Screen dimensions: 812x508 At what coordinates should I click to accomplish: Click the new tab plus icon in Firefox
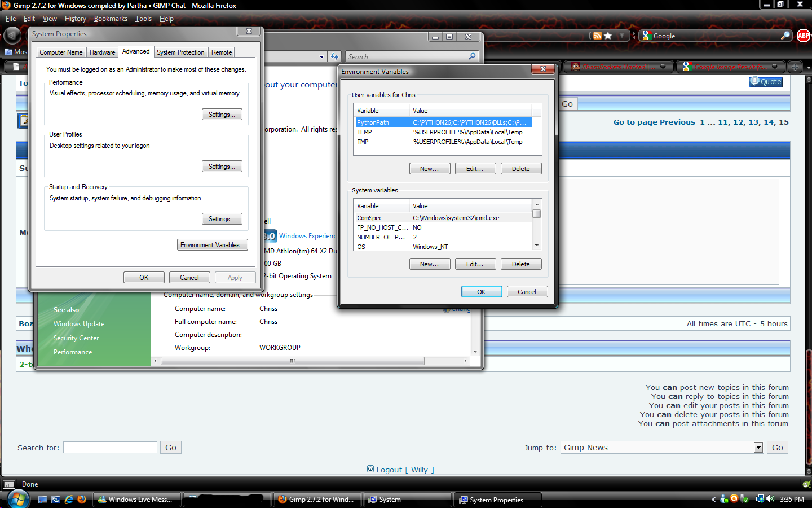point(795,67)
